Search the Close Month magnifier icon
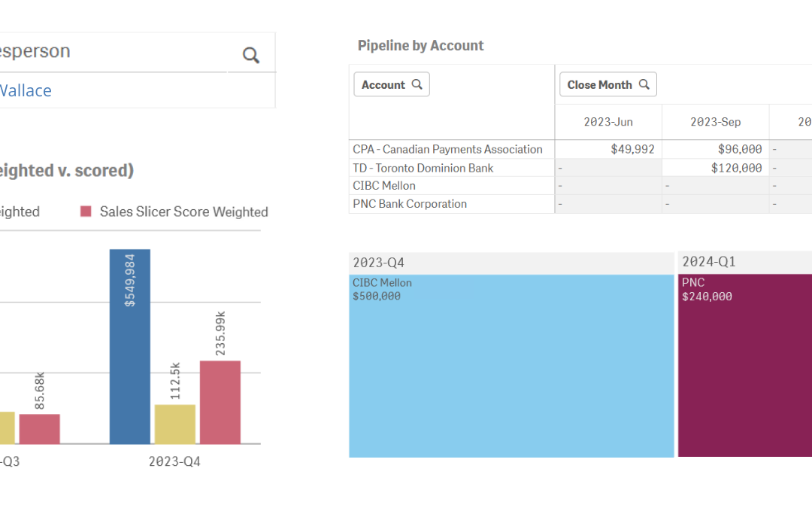812x508 pixels. [x=644, y=84]
